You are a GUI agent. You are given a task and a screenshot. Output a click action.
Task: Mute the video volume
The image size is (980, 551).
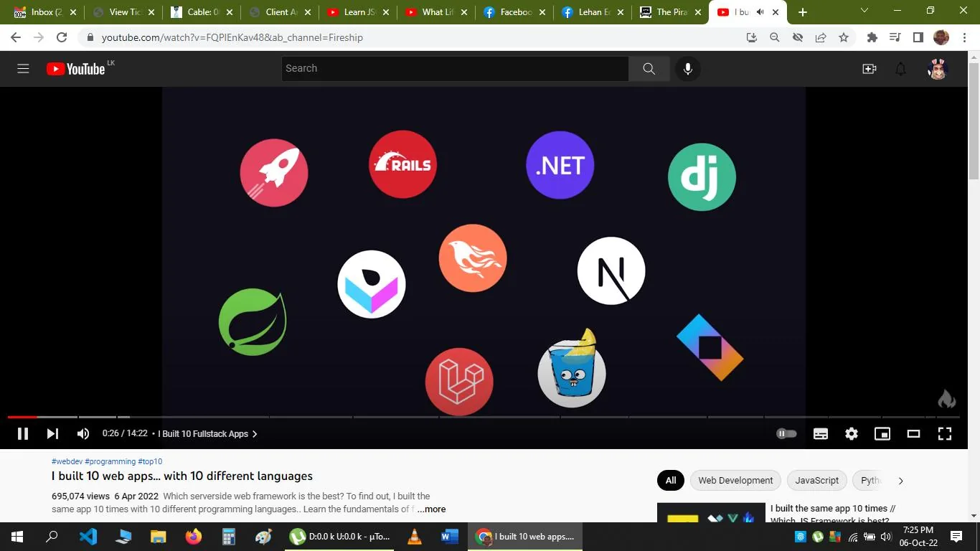pyautogui.click(x=83, y=433)
